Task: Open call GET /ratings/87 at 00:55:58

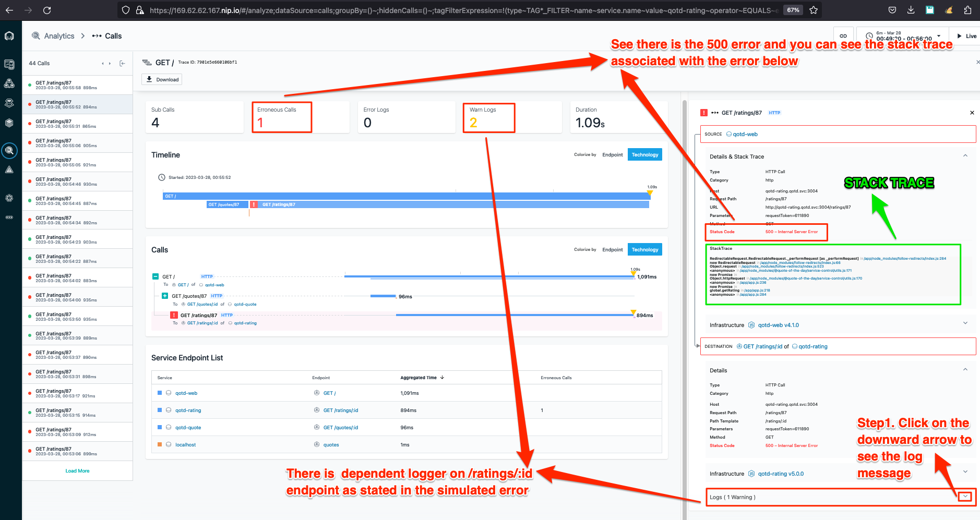Action: [77, 85]
